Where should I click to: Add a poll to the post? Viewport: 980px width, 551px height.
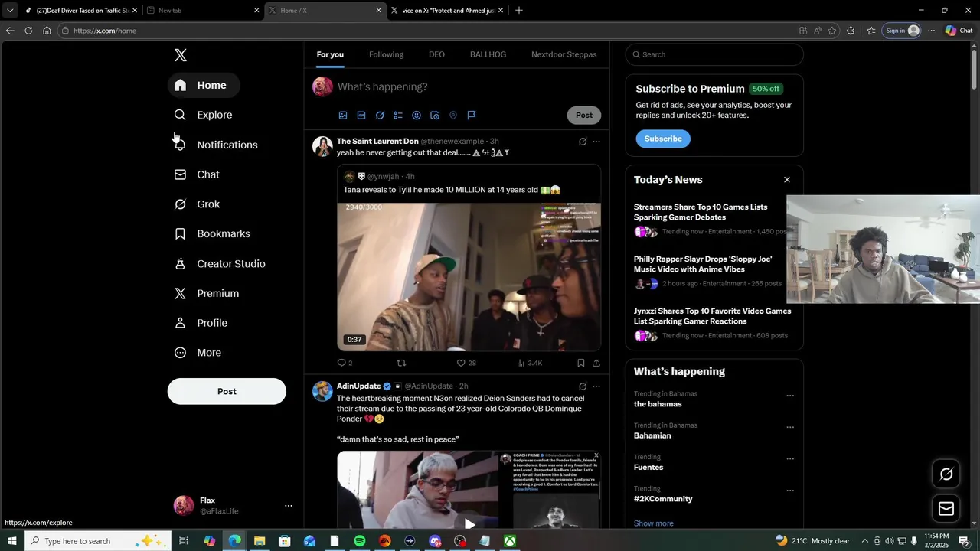398,115
